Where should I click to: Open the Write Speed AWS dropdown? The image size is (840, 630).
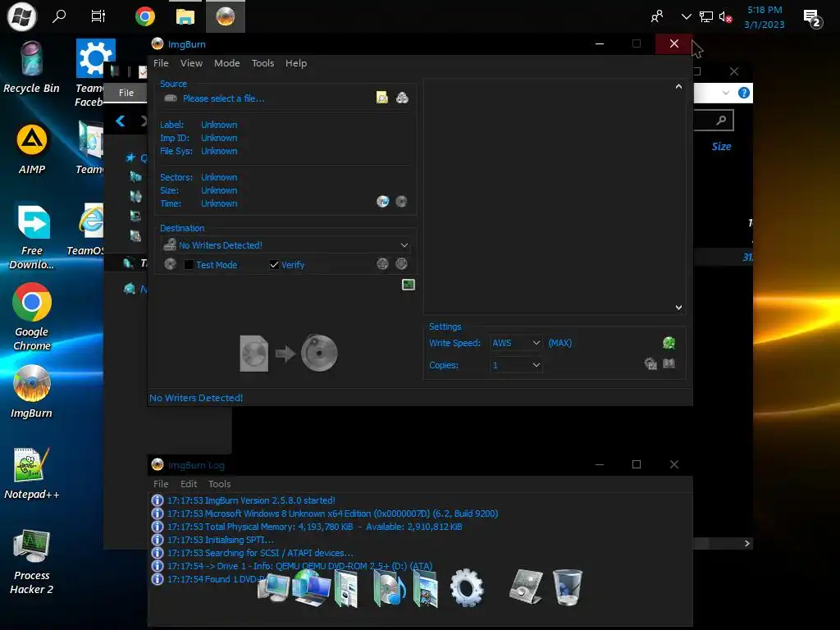click(x=515, y=343)
